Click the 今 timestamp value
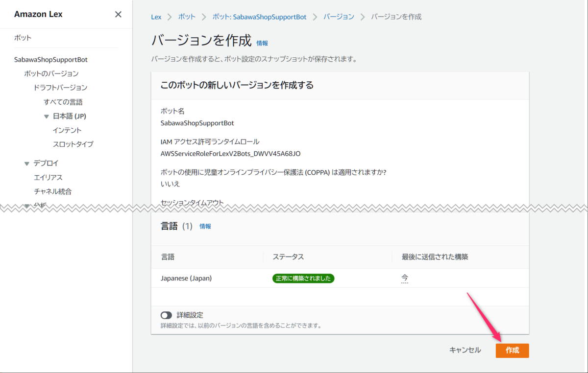Viewport: 588px width, 373px height. point(405,278)
